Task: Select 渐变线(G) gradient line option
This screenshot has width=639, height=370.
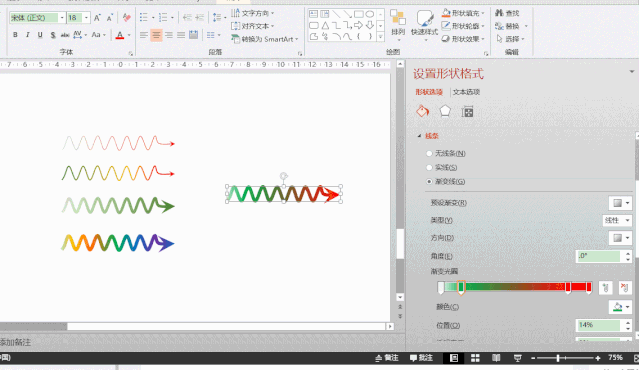Action: [x=446, y=181]
